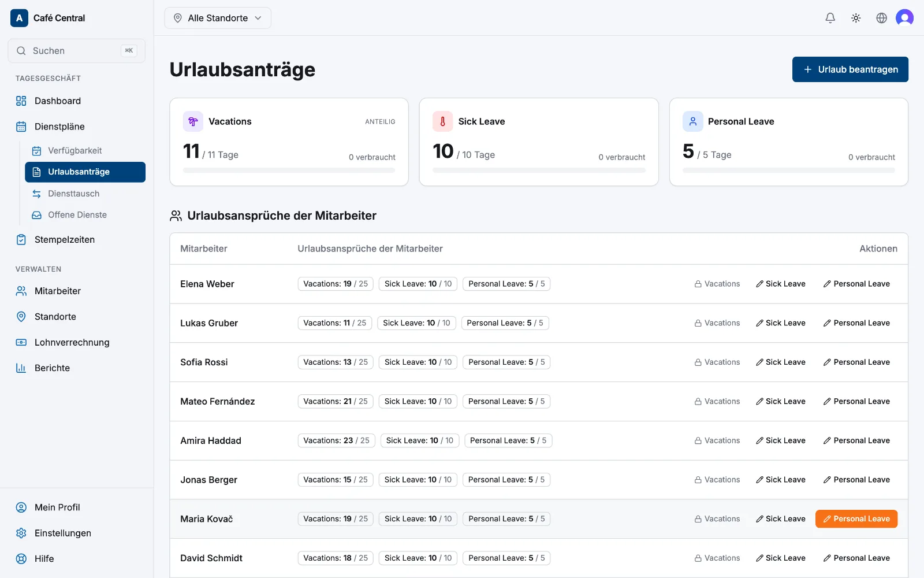Click the Sick Leave thermometer card icon

pos(442,121)
